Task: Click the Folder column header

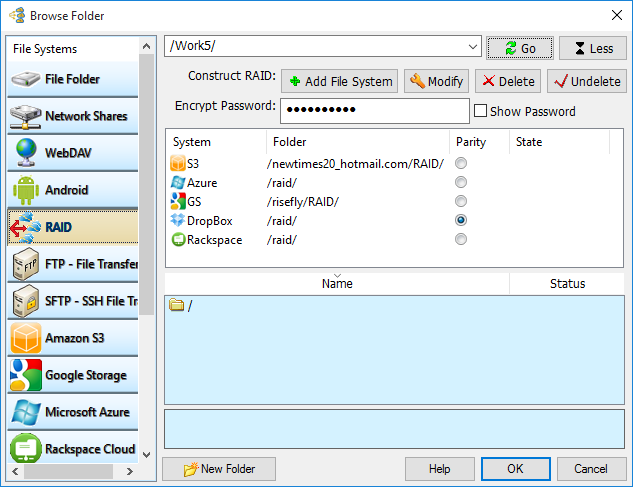Action: [x=358, y=142]
